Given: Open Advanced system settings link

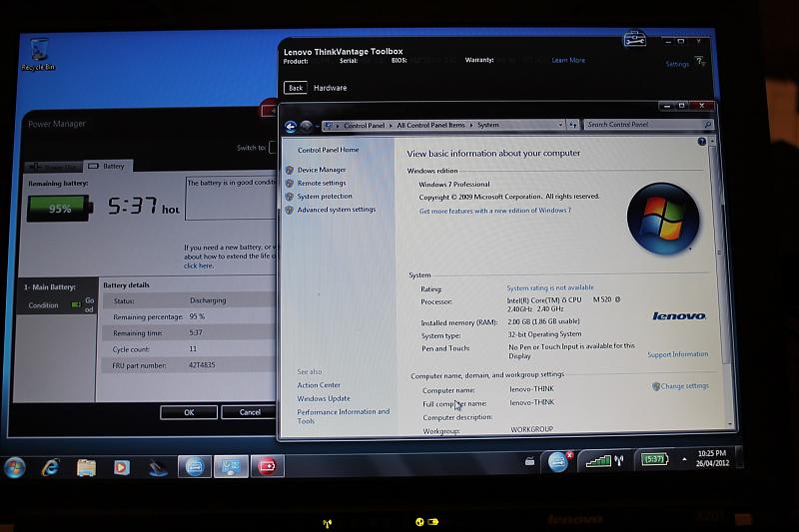Looking at the screenshot, I should coord(337,210).
